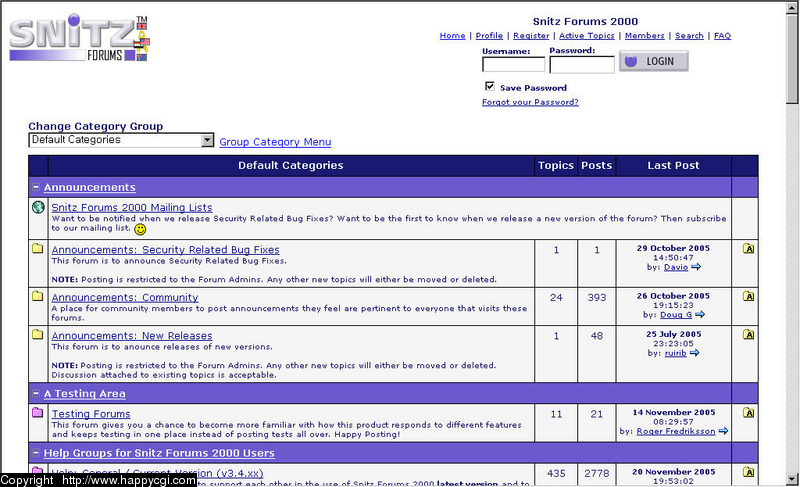Open archive icon for Announcements: Community row
The width and height of the screenshot is (800, 487).
pos(748,296)
